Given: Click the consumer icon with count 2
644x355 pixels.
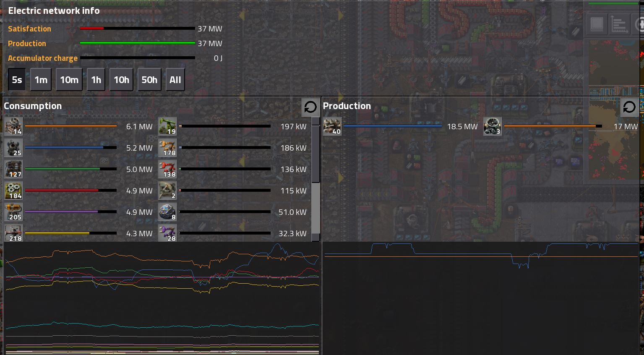Looking at the screenshot, I should tap(167, 191).
